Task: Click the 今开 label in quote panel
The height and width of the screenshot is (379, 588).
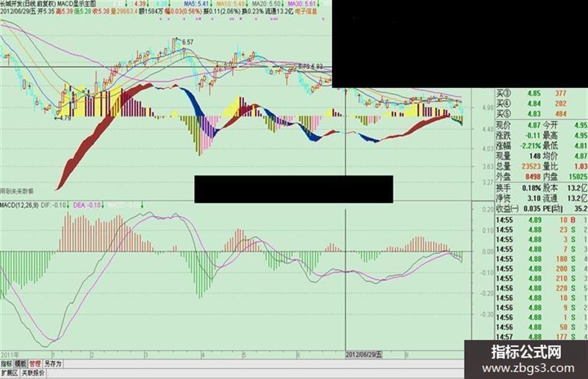Action: click(x=550, y=125)
